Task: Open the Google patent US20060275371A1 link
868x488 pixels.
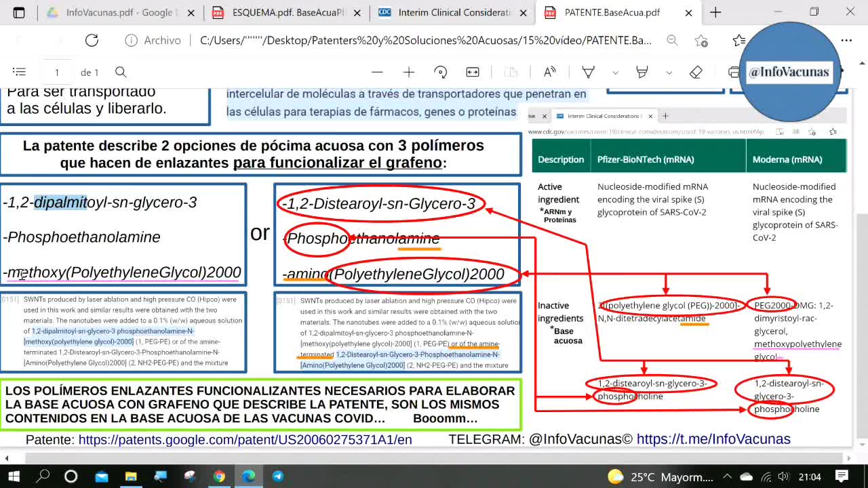Action: pyautogui.click(x=245, y=439)
